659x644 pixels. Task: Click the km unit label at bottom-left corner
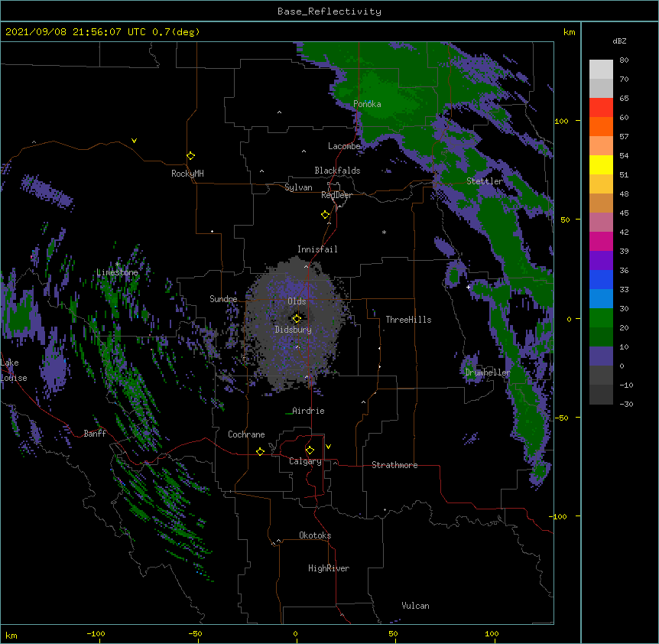pos(11,635)
